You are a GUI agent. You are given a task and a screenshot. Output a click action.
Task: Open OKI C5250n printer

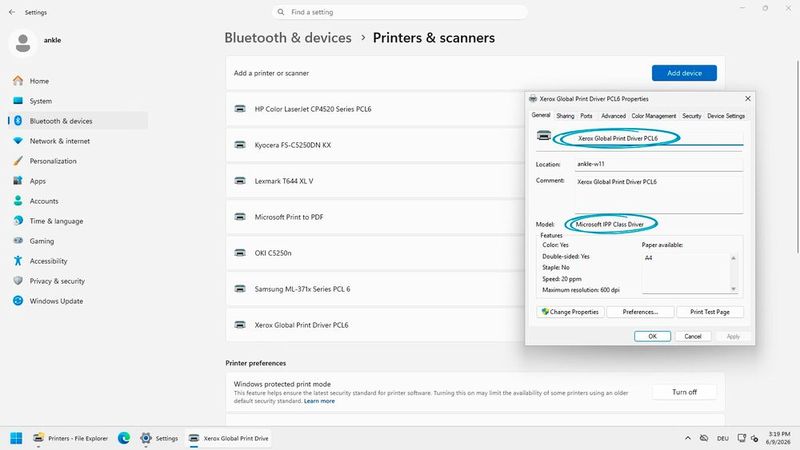(375, 253)
